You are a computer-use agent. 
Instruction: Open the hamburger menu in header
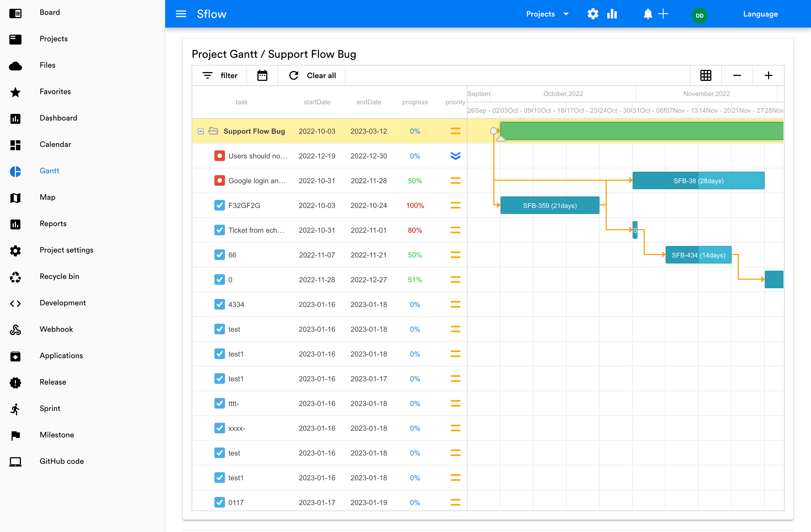click(x=181, y=14)
